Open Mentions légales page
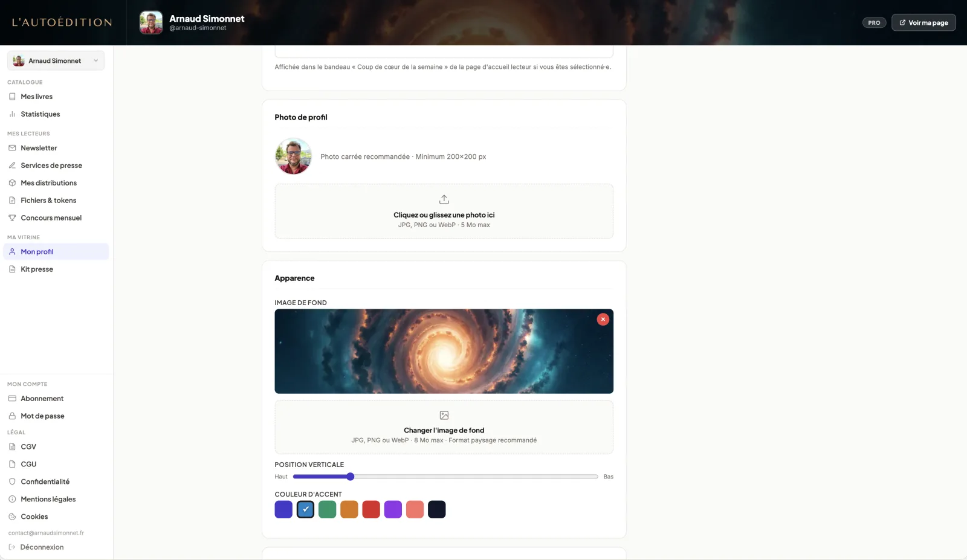This screenshot has width=967, height=560. [x=56, y=500]
